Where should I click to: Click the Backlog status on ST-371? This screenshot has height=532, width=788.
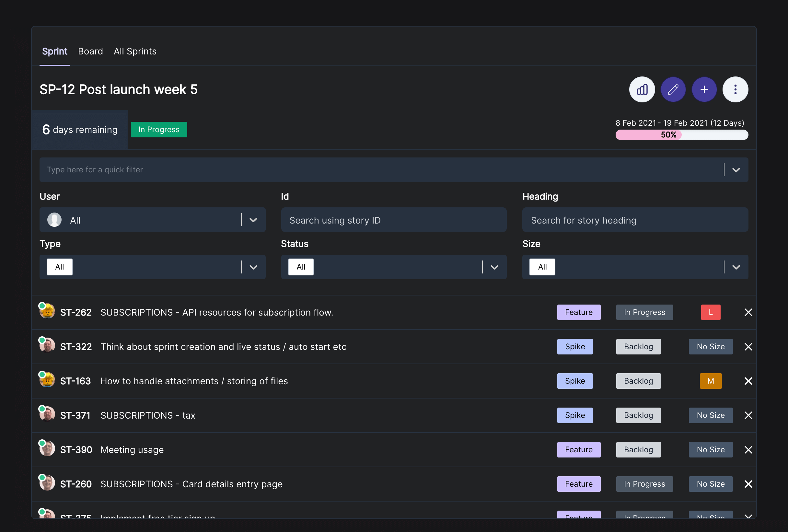point(638,415)
